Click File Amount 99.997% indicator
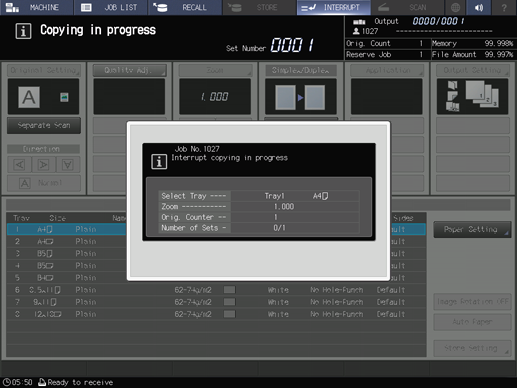The width and height of the screenshot is (517, 388). click(473, 55)
